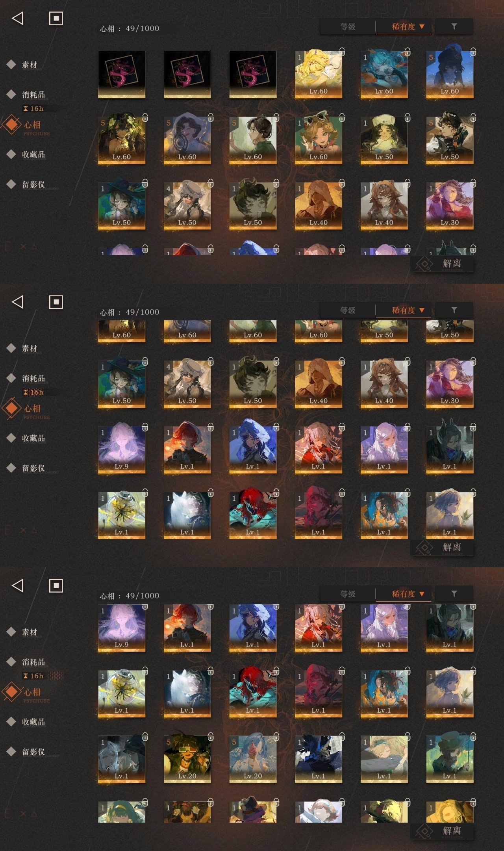Select the blue-haired Lv.20 five-star psychube
The height and width of the screenshot is (851, 504).
pyautogui.click(x=253, y=759)
